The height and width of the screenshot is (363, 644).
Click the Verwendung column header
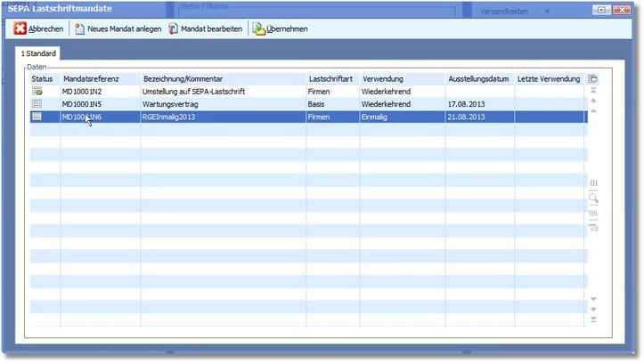pos(402,79)
